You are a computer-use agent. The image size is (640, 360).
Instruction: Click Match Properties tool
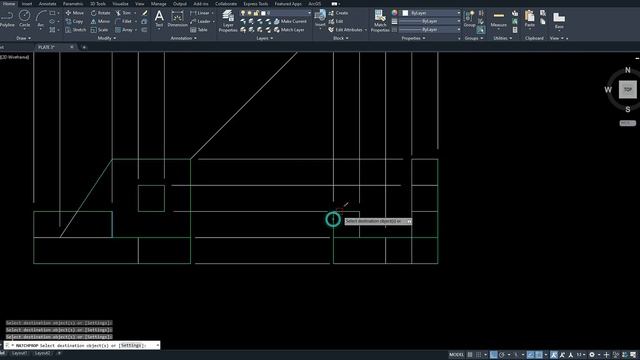pos(380,21)
